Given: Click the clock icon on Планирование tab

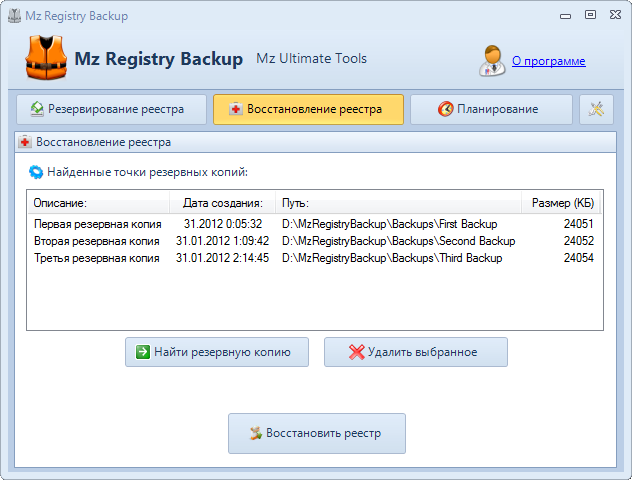Looking at the screenshot, I should pyautogui.click(x=445, y=109).
